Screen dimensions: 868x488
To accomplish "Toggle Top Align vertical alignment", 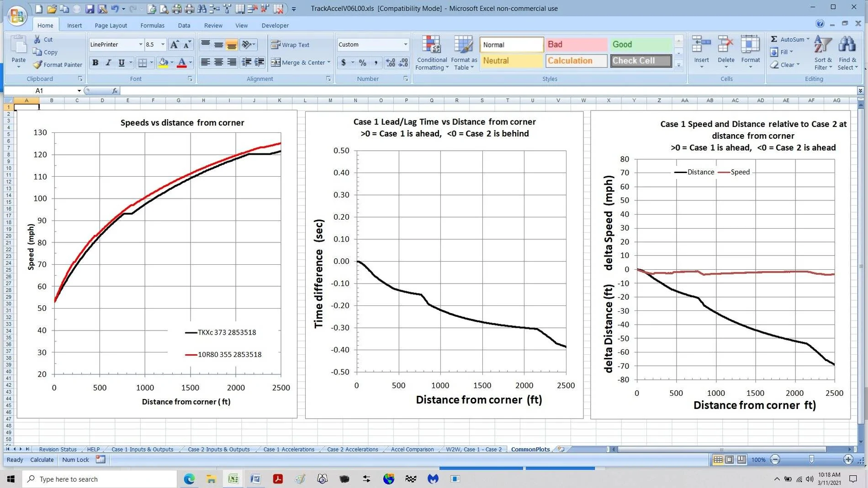I will click(x=206, y=44).
